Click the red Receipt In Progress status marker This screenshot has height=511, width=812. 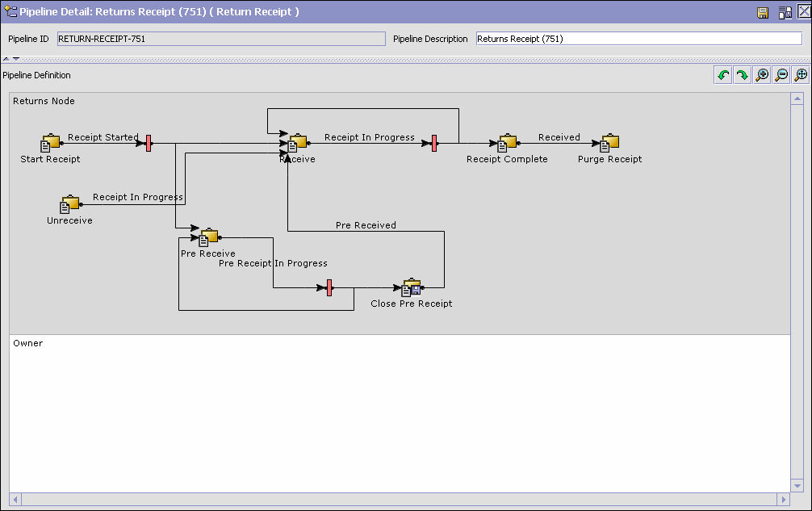pyautogui.click(x=434, y=144)
